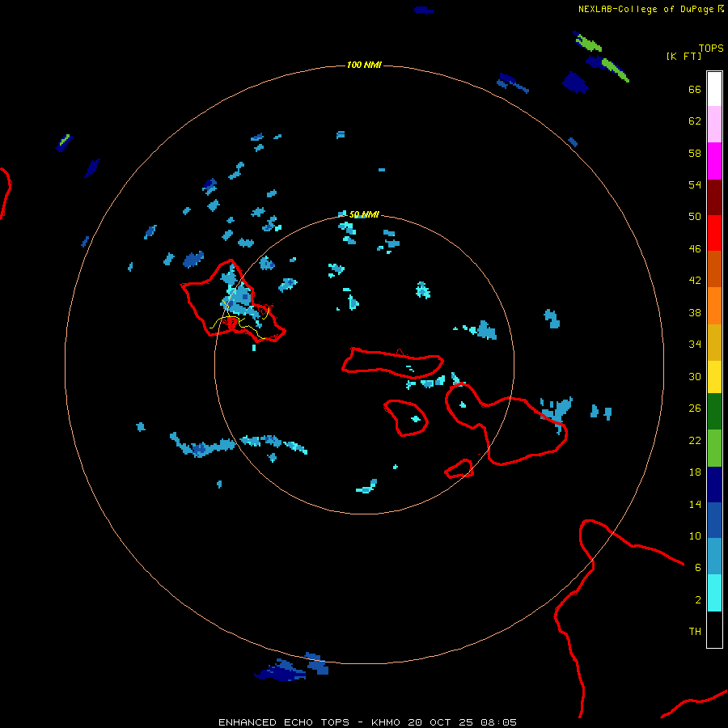Click the medium blue legend swatch

click(714, 520)
